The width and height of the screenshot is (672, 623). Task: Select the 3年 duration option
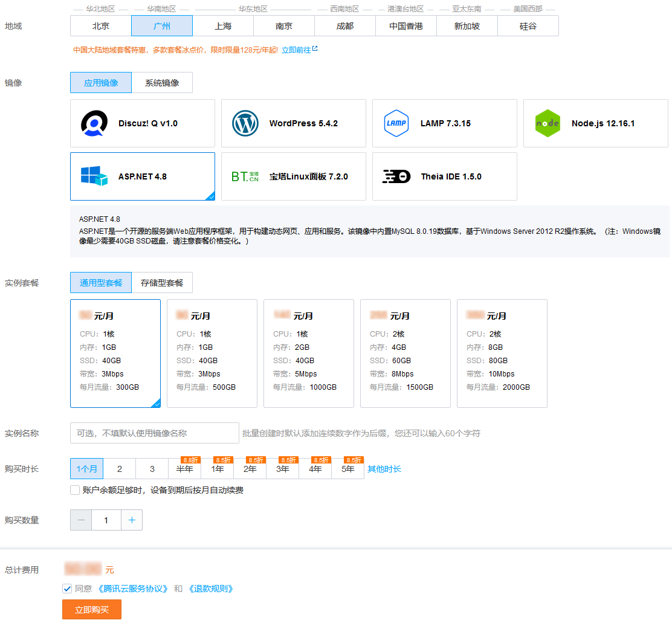click(282, 469)
